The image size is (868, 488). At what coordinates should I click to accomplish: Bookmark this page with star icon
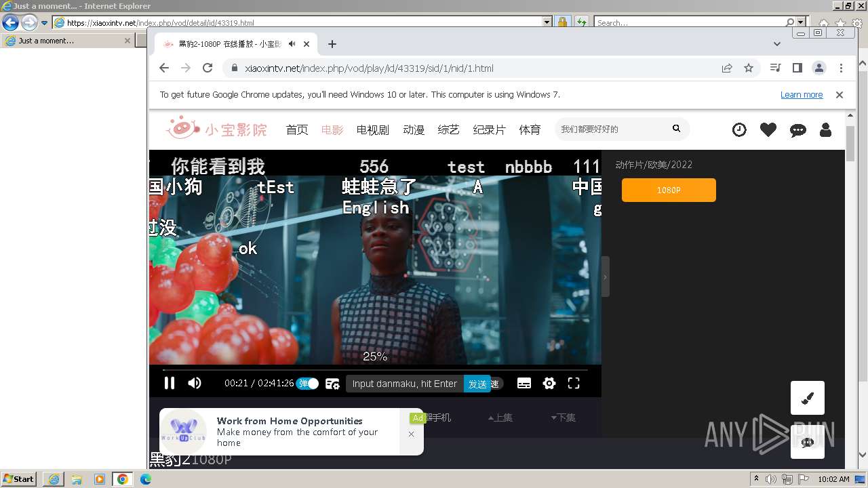point(749,68)
